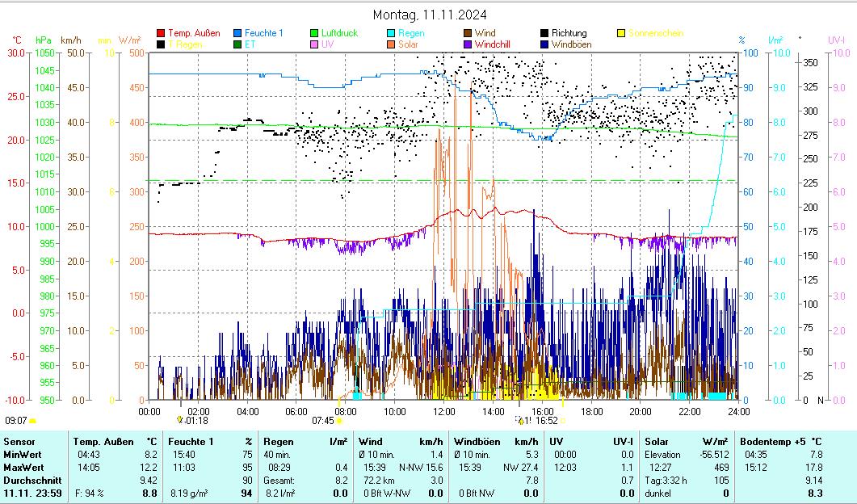Click the sunrise marker next to 07:45
This screenshot has width=857, height=504.
tap(340, 421)
